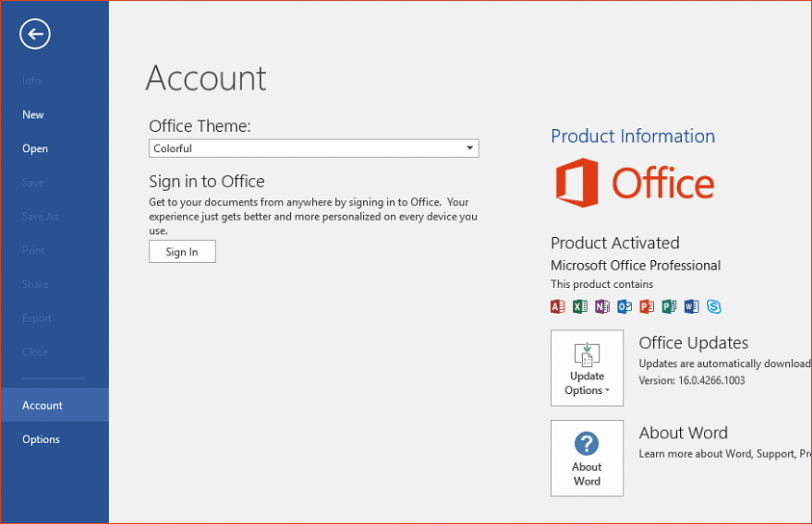Screen dimensions: 812x524
Task: Click the back arrow icon
Action: (35, 35)
